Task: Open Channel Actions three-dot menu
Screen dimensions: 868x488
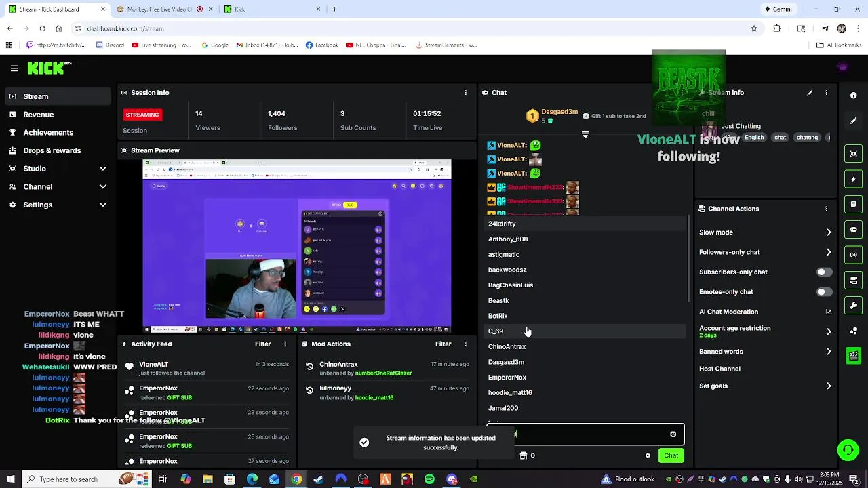Action: point(826,209)
